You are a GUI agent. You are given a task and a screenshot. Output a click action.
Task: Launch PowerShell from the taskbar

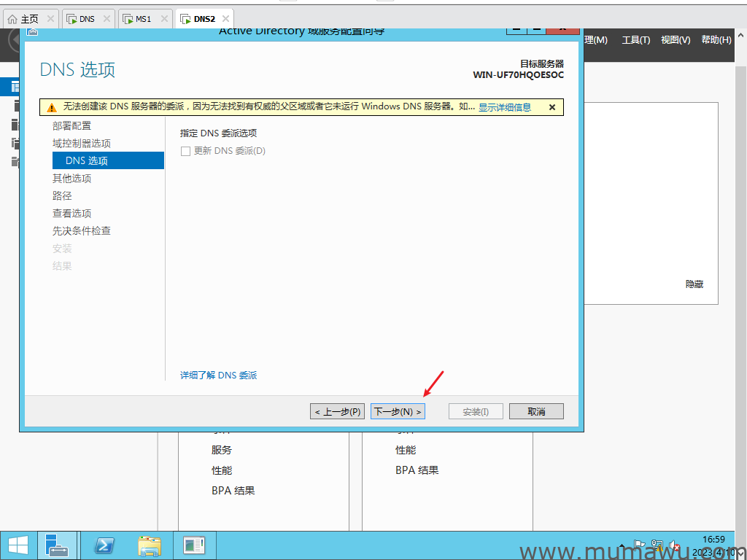104,545
